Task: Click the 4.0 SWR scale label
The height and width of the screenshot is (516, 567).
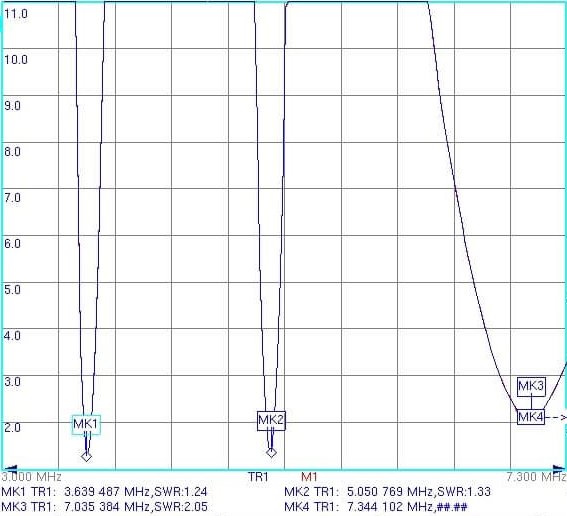Action: tap(12, 336)
